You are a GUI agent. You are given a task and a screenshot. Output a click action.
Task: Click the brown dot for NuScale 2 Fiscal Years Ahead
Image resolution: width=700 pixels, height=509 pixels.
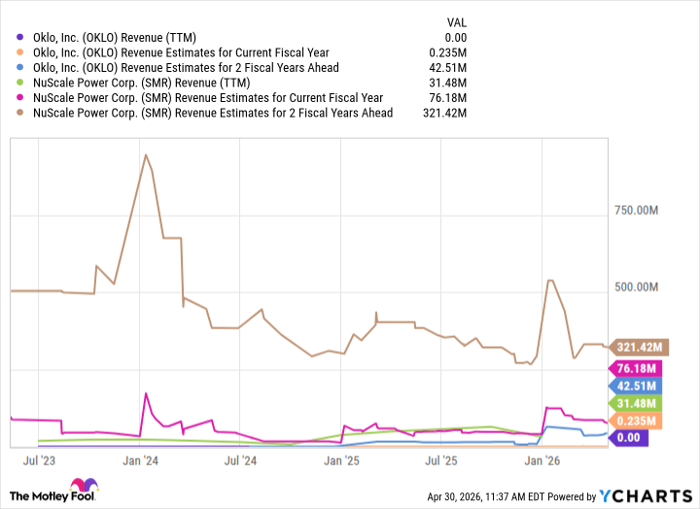tap(20, 113)
